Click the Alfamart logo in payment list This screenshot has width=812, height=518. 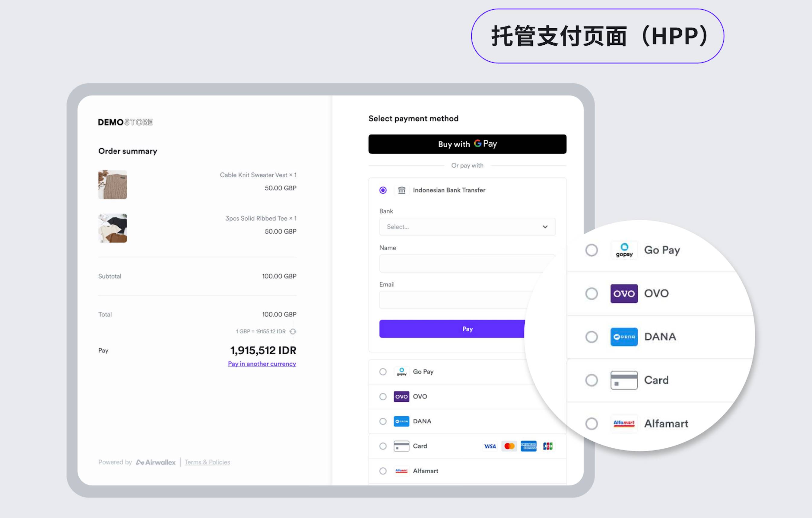tap(401, 471)
